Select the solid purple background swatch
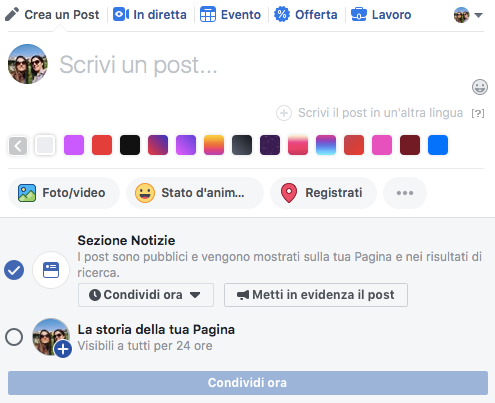495x403 pixels. [x=74, y=145]
